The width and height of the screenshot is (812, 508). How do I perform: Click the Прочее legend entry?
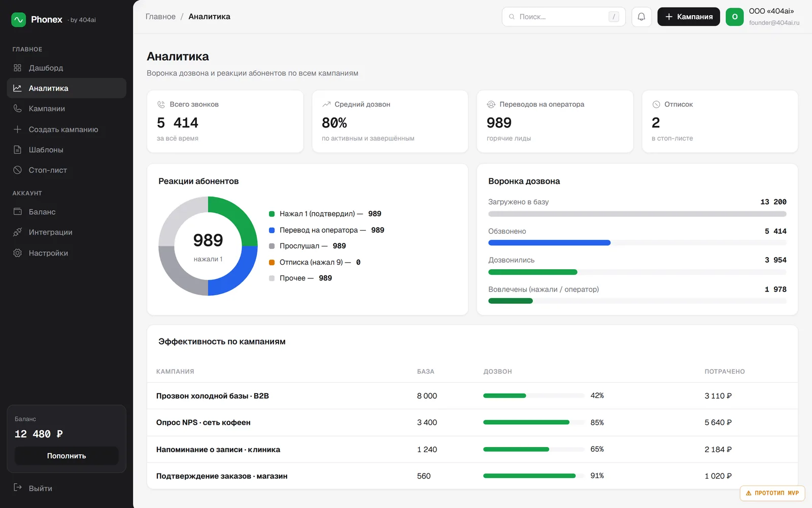(x=300, y=278)
